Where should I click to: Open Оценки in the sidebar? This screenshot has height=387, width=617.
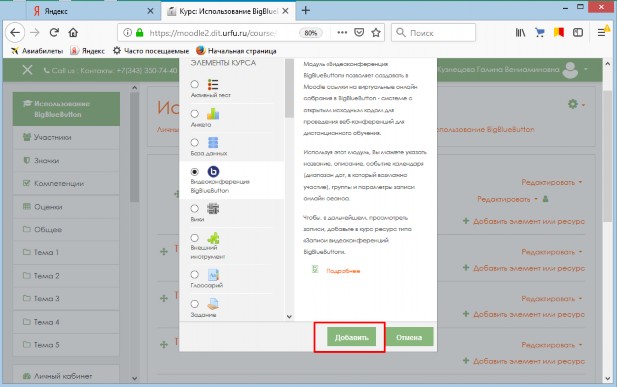pyautogui.click(x=66, y=207)
